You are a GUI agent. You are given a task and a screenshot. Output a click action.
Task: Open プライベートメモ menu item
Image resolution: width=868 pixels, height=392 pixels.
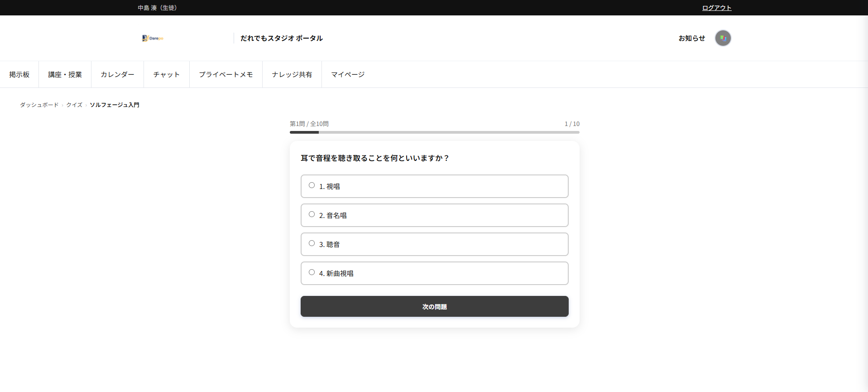pos(226,74)
